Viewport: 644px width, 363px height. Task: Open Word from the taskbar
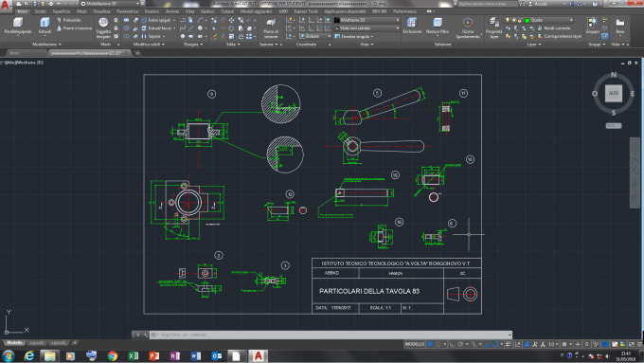point(196,355)
